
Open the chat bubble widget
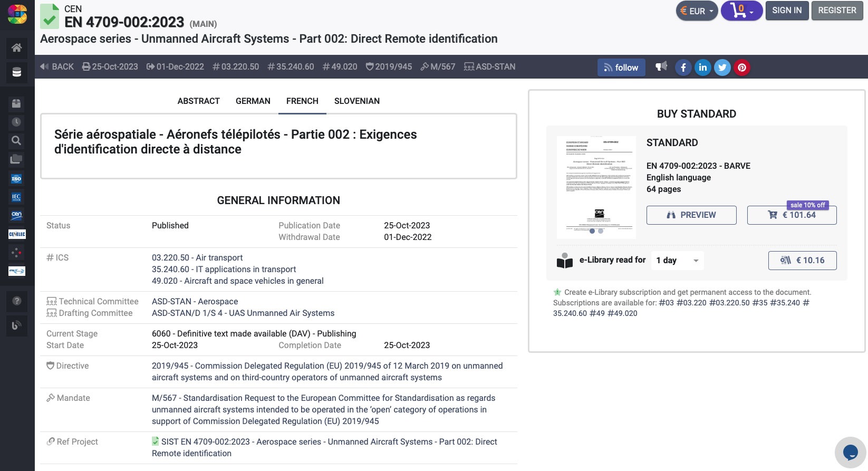[x=851, y=452]
